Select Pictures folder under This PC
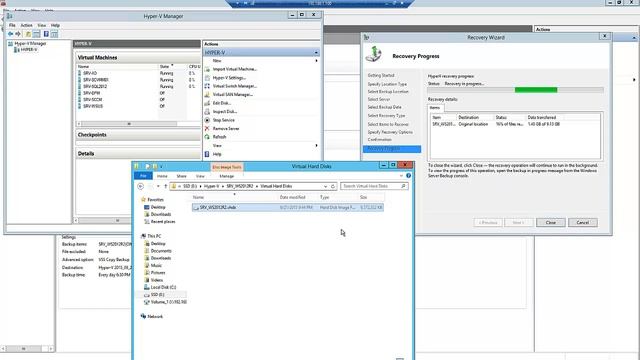640x360 pixels. [158, 273]
